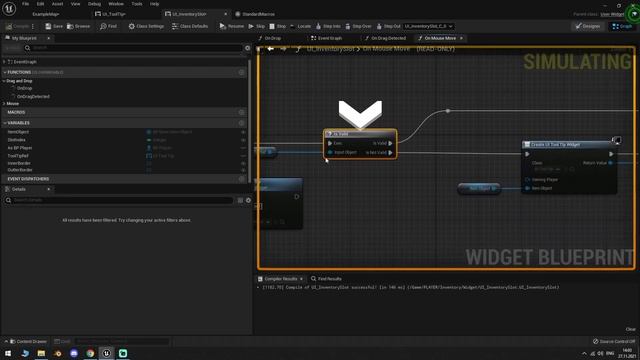This screenshot has height=360, width=640.
Task: Close the UI_InventorySlot tab
Action: coord(225,14)
